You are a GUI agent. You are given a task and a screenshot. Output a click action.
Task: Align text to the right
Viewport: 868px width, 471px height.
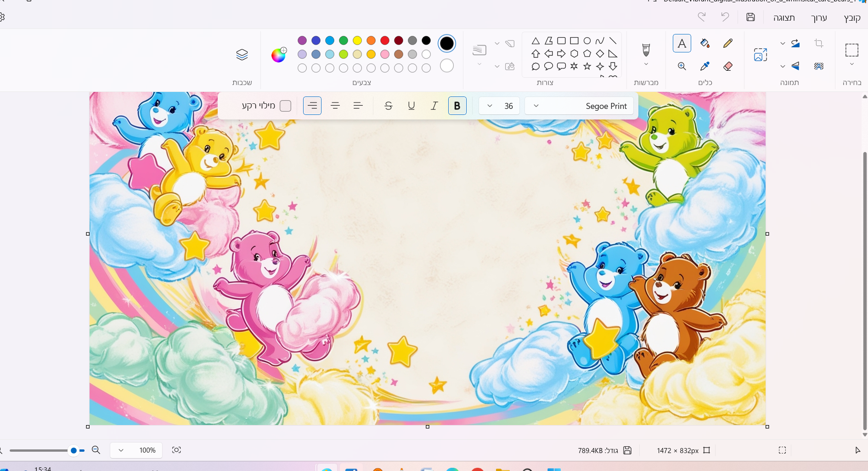[312, 106]
